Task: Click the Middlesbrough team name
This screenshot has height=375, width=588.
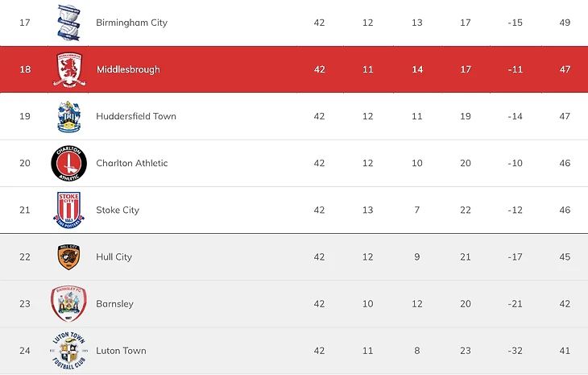Action: point(128,69)
